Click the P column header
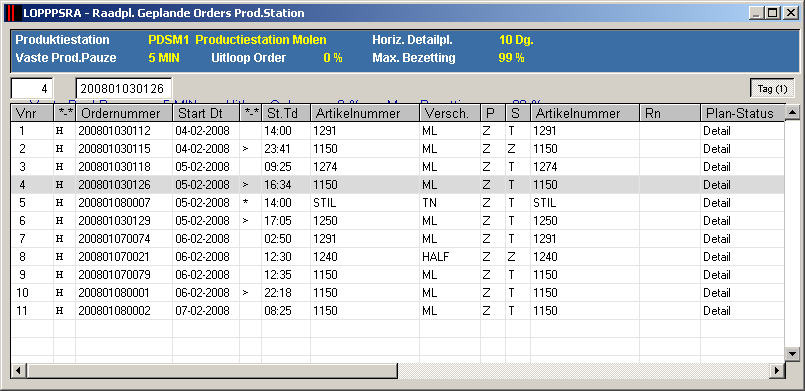 [x=493, y=113]
